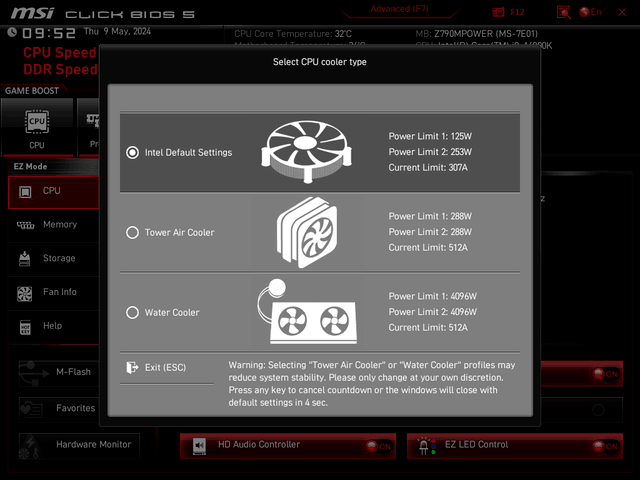Select Water Cooler radio button
This screenshot has height=480, width=640.
point(132,312)
